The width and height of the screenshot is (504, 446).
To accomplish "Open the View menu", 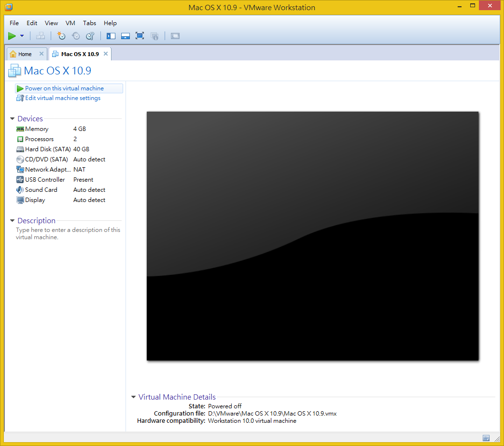I will point(52,23).
